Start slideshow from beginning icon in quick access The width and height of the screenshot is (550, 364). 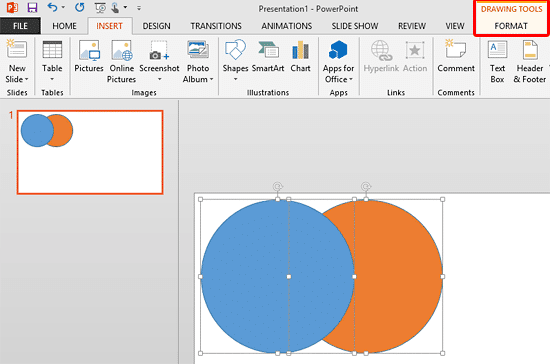(x=100, y=8)
